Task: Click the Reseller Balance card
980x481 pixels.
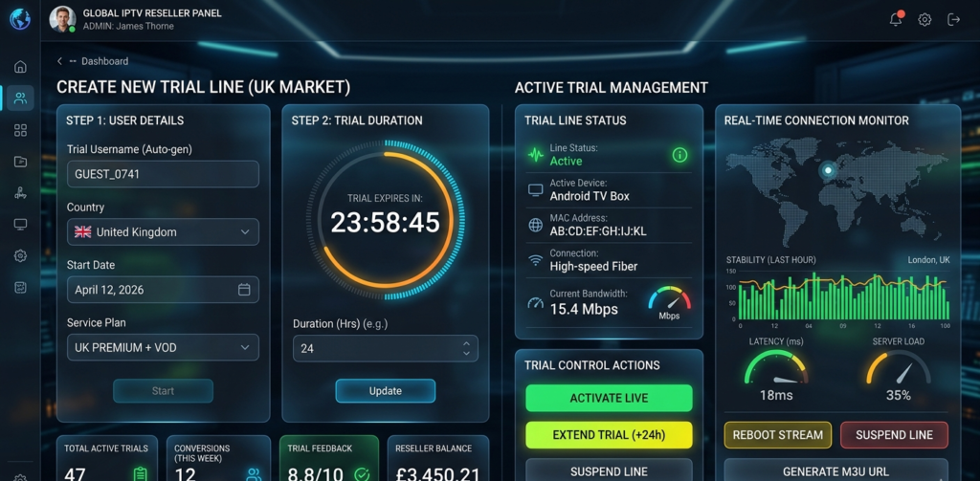Action: [438, 458]
